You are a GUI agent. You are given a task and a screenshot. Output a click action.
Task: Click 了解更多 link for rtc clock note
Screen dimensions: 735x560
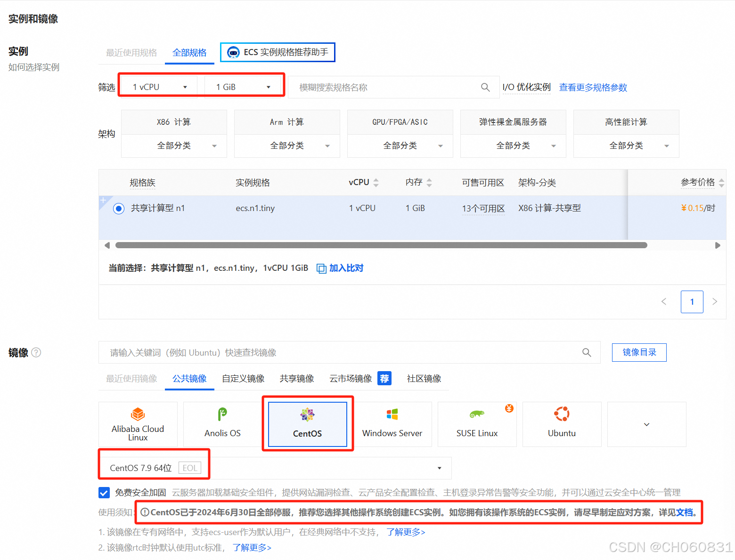[x=252, y=548]
